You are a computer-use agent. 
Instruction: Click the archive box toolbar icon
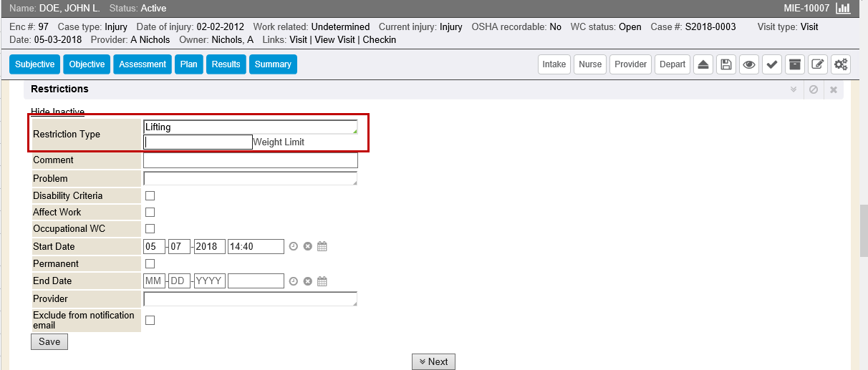point(794,64)
